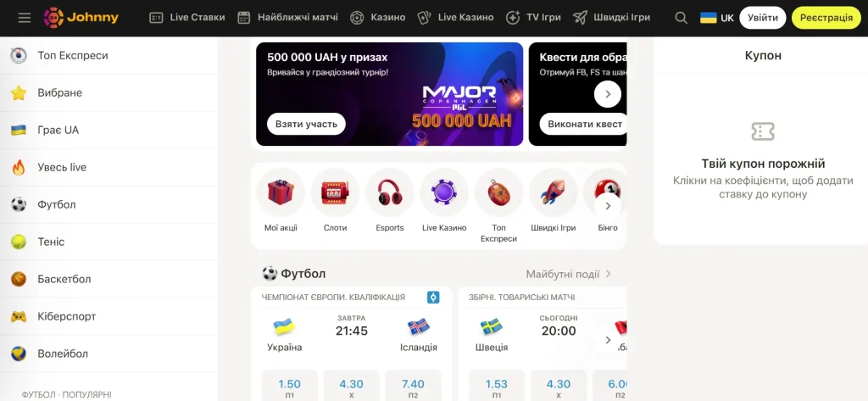Select the Esports headphones icon

tap(390, 192)
